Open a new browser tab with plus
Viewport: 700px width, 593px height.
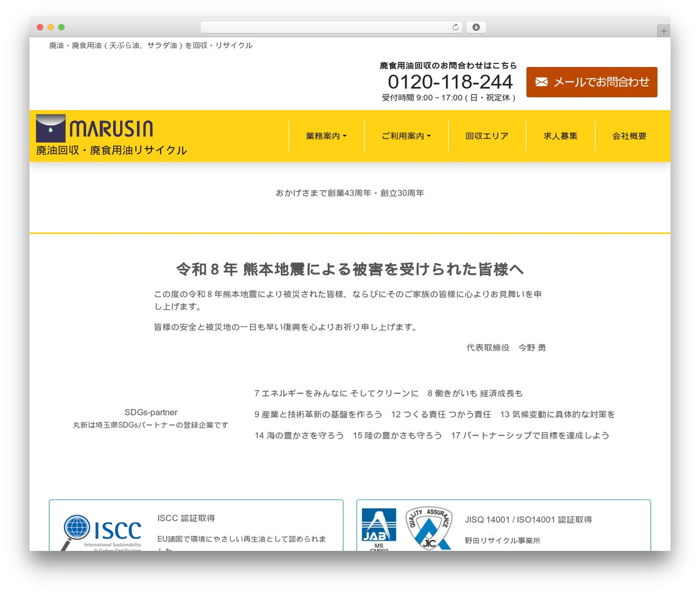(663, 31)
